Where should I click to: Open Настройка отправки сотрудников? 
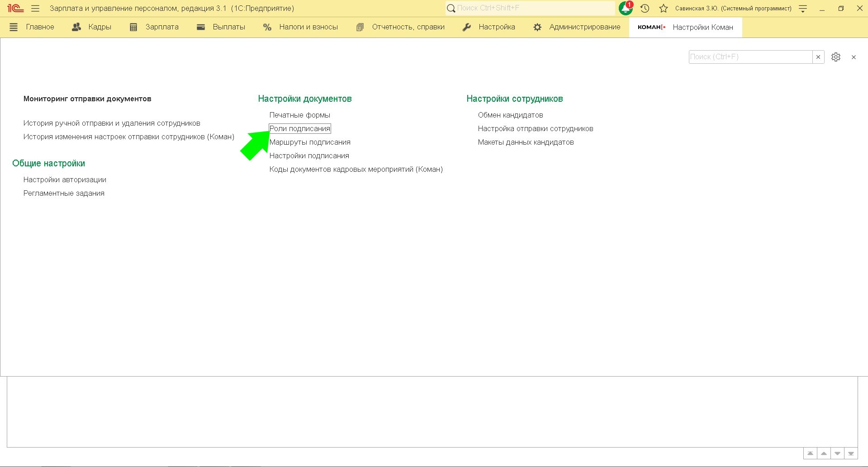(x=536, y=129)
